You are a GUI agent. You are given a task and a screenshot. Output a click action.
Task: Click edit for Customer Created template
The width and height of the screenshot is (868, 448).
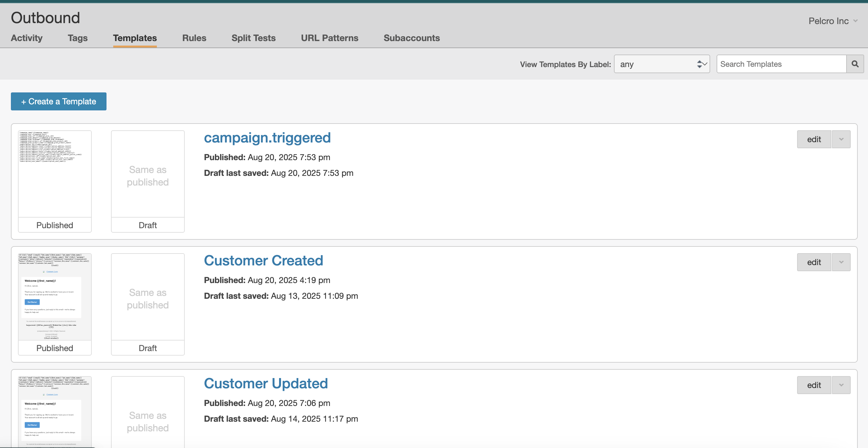click(814, 262)
